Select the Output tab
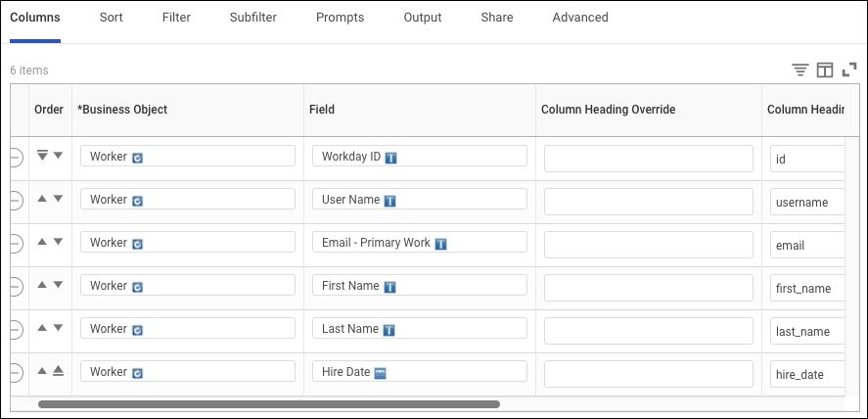Viewport: 868px width, 419px height. tap(423, 18)
